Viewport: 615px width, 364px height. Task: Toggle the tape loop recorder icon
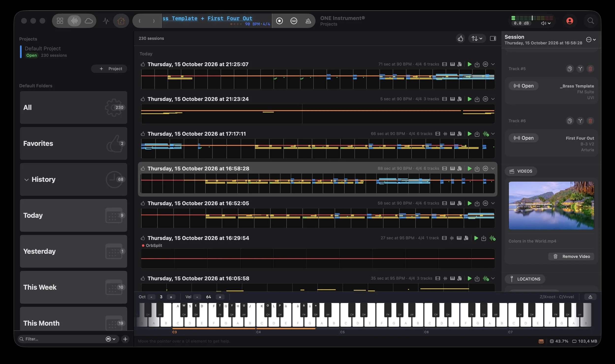point(294,21)
